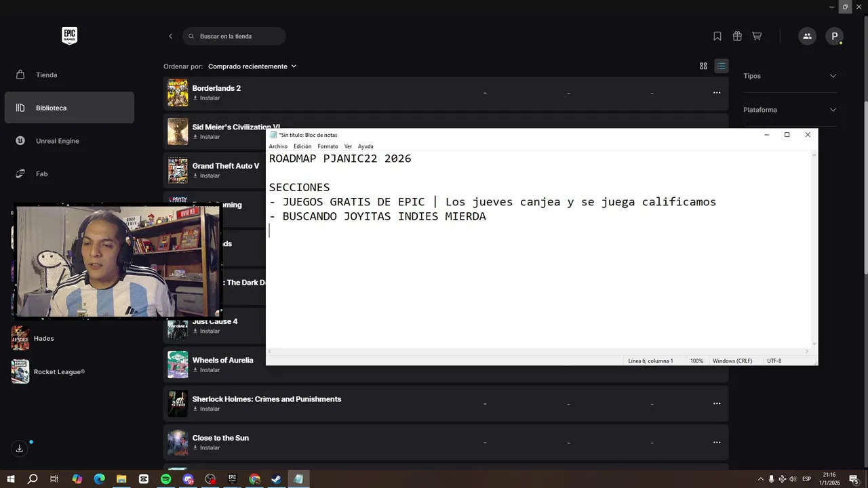Screen dimensions: 868x488
Task: Open Sid Meier's Civilization VI title
Action: [236, 127]
